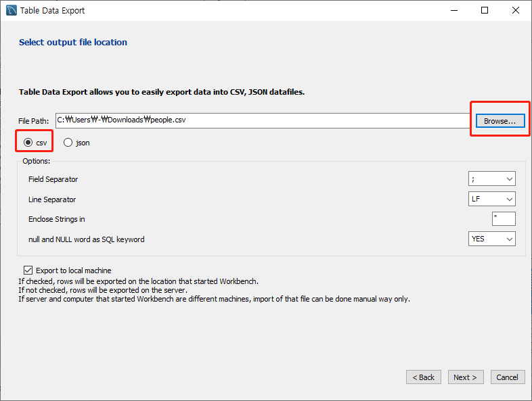Return to previous step with < Back
The width and height of the screenshot is (532, 401).
(424, 377)
